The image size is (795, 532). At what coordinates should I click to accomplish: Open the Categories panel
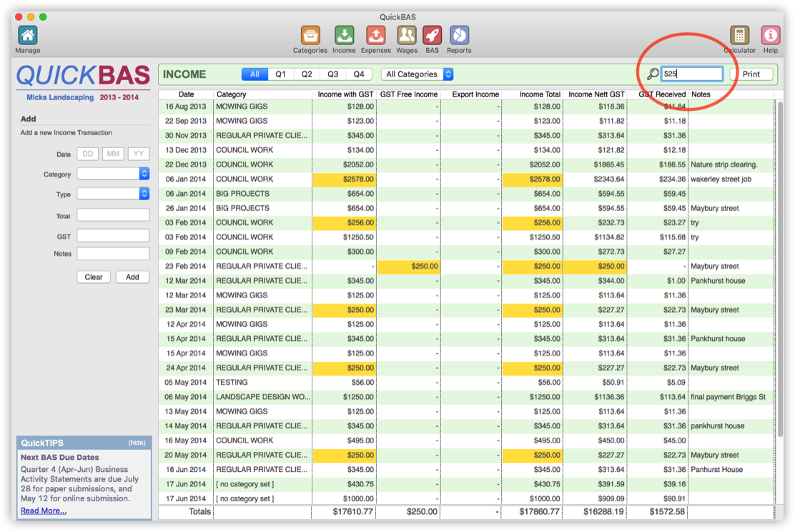(310, 34)
